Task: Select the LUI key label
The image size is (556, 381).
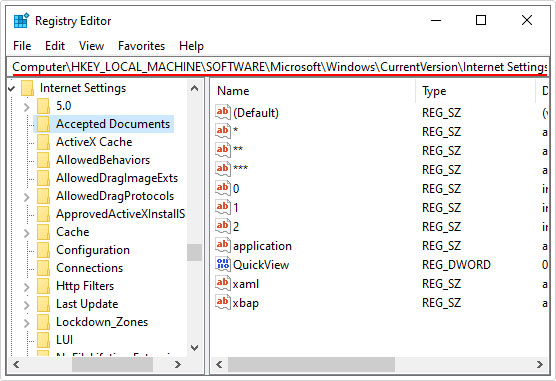Action: click(x=64, y=340)
